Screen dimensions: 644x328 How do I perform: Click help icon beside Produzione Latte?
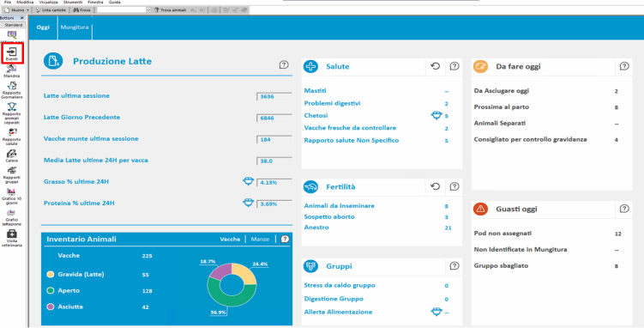(x=284, y=64)
